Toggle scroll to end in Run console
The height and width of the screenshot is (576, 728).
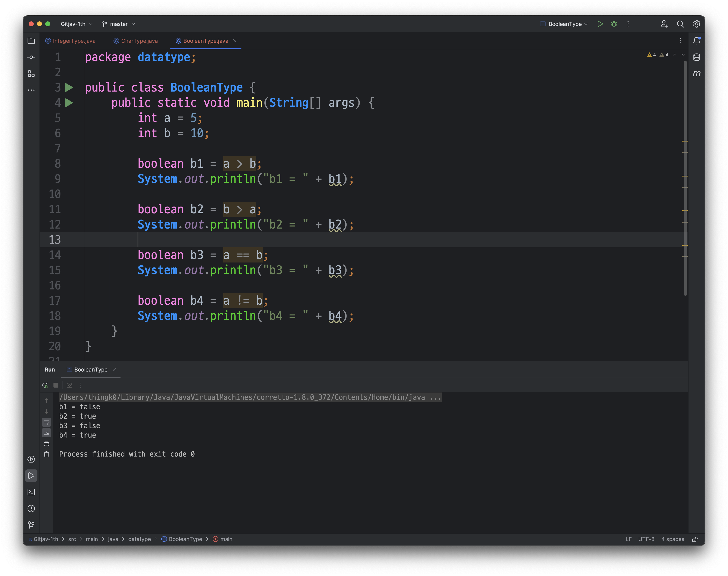(46, 433)
